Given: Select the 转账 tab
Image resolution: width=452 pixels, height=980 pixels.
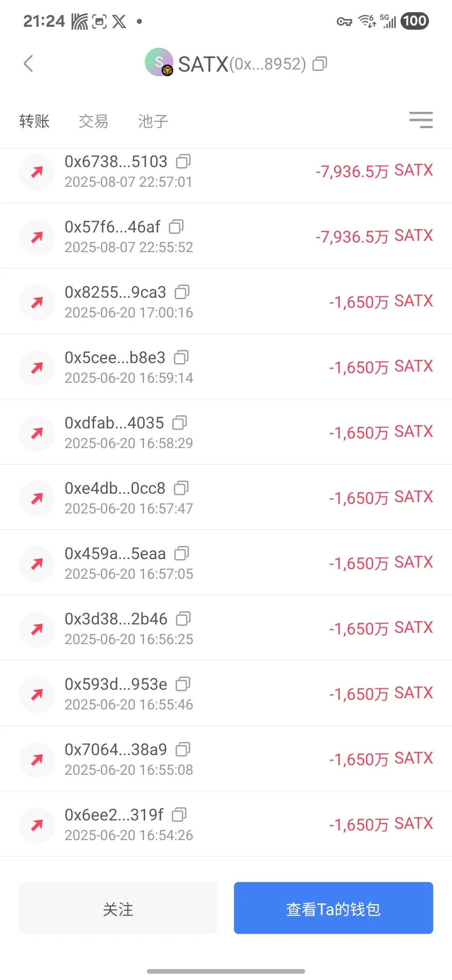Looking at the screenshot, I should [x=34, y=121].
